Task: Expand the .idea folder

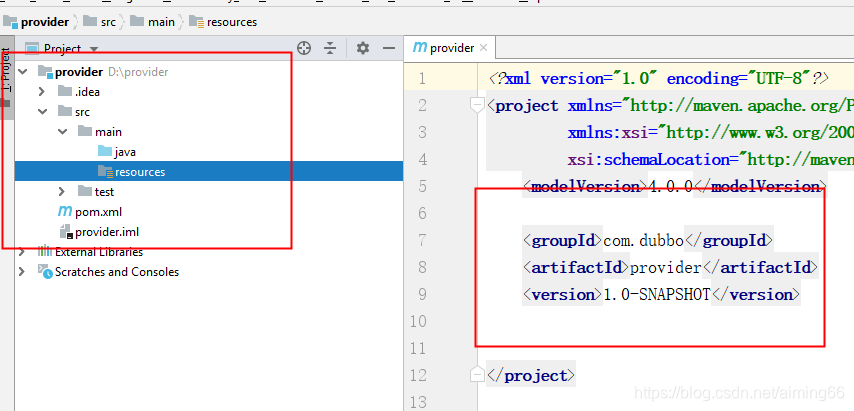Action: pyautogui.click(x=42, y=92)
